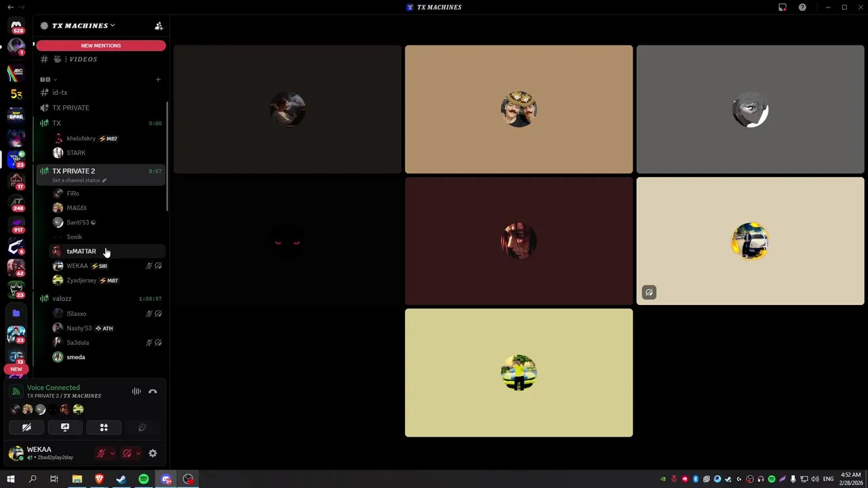This screenshot has width=868, height=488.
Task: Click user txMATTAR in voice list
Action: coord(107,251)
